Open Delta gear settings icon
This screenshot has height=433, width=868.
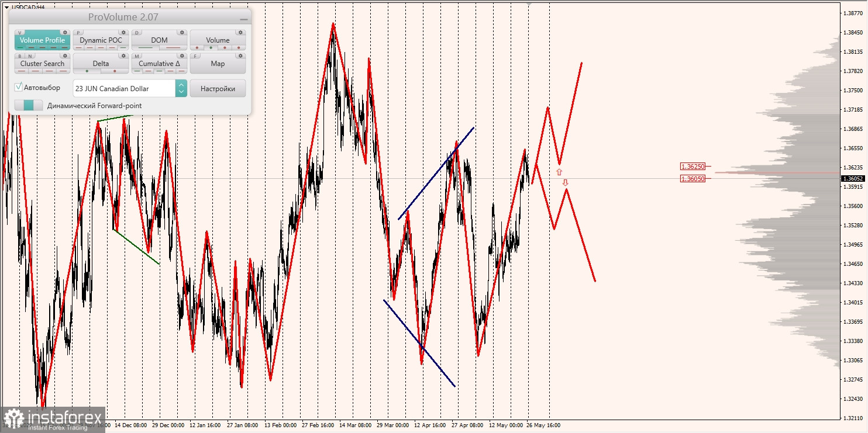click(123, 56)
